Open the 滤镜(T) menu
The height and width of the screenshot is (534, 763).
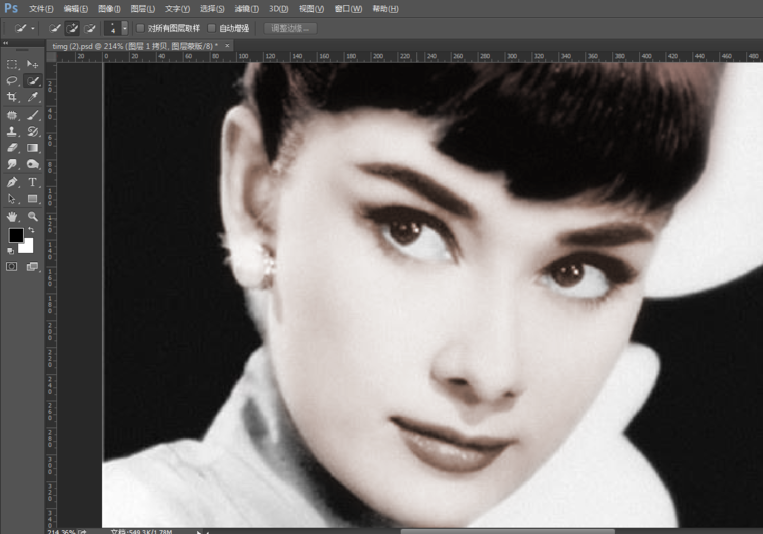[247, 9]
